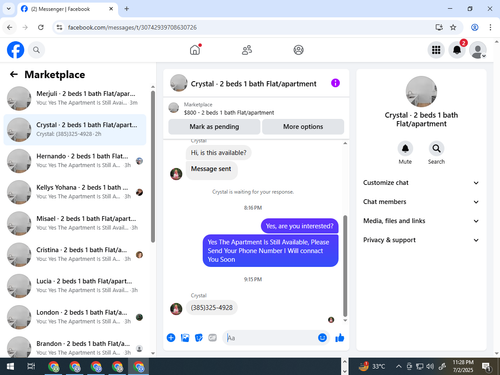500x375 pixels.
Task: Click the conversation list scrollbar
Action: [x=153, y=167]
